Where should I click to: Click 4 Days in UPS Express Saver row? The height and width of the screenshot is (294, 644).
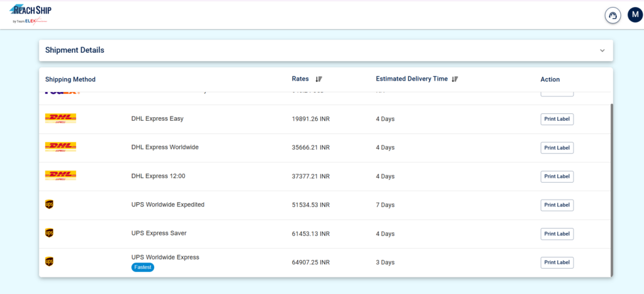pyautogui.click(x=386, y=234)
